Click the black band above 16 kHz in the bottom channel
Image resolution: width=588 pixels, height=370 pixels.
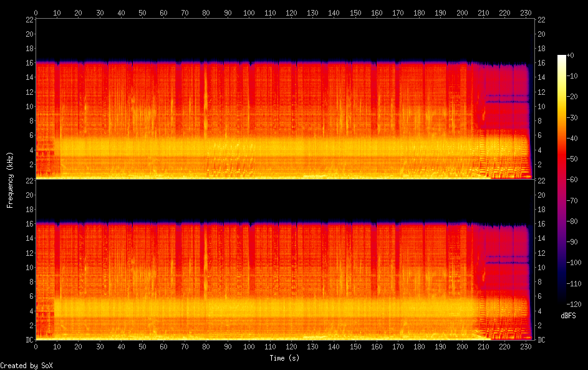coord(281,200)
